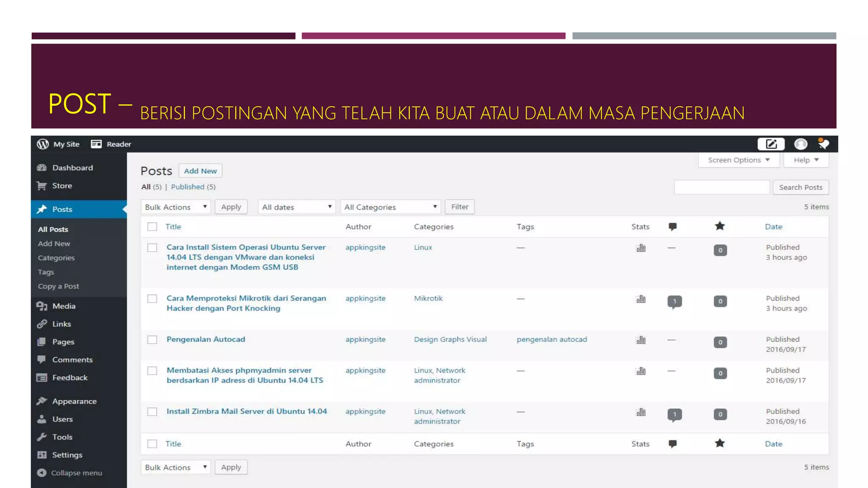Click the Links chain icon in sidebar
Viewport: 868px width, 488px height.
coord(42,324)
